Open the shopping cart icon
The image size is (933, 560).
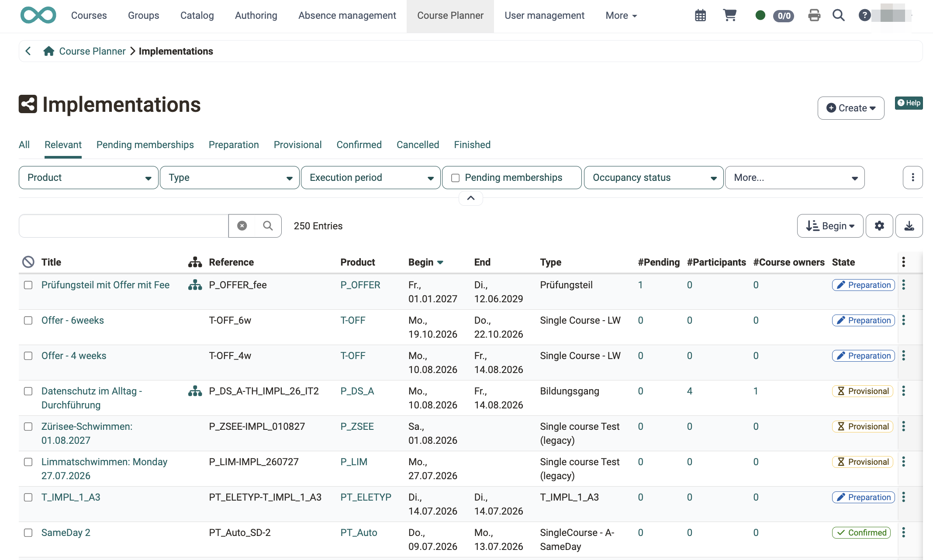point(730,15)
